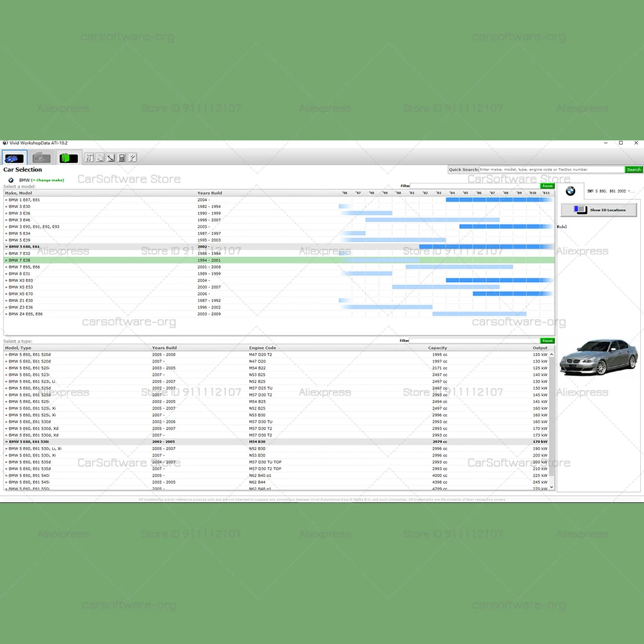Click the Change make link

48,180
